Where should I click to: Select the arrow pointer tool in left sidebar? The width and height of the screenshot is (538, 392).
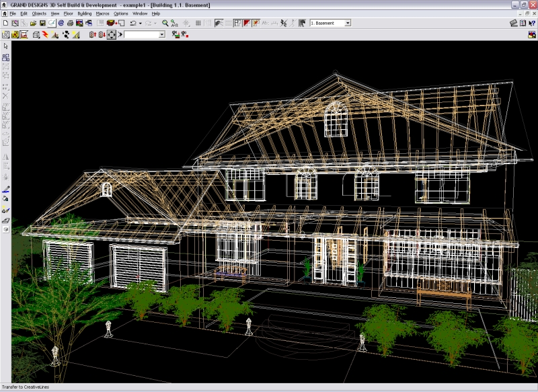[5, 46]
